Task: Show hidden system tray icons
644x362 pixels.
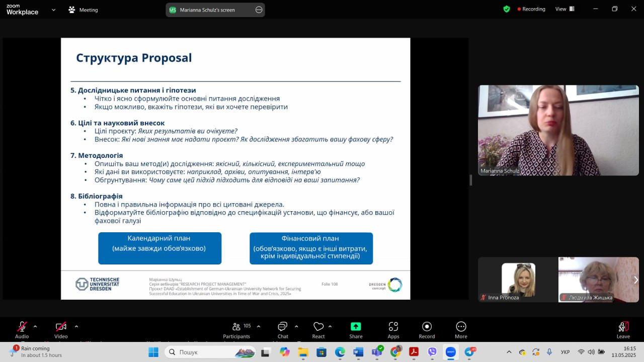Action: coord(509,352)
